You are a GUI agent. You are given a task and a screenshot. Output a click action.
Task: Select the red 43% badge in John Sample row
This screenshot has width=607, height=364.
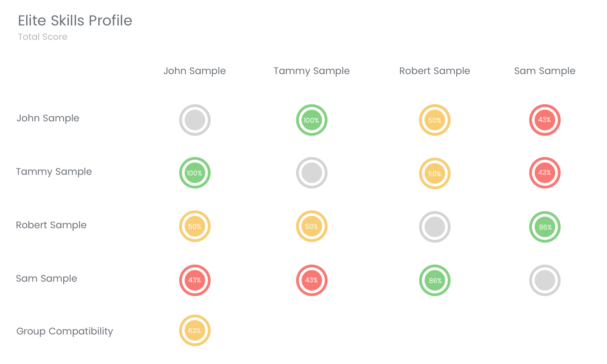pos(545,120)
